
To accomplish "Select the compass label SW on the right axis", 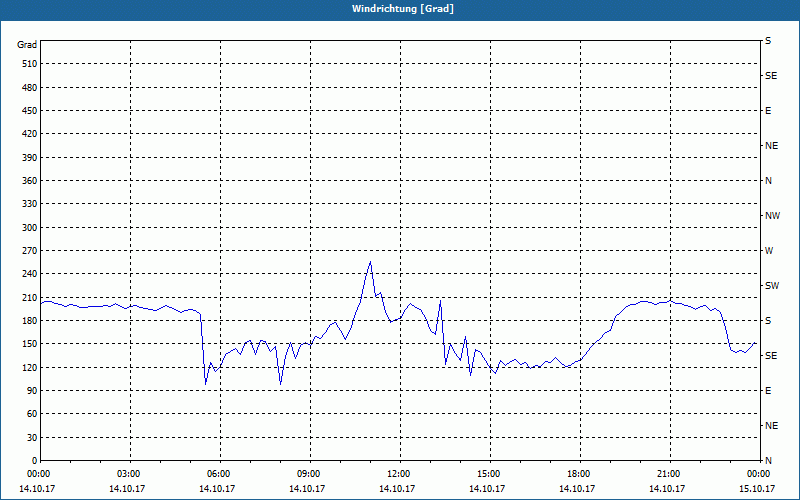I will (x=772, y=286).
